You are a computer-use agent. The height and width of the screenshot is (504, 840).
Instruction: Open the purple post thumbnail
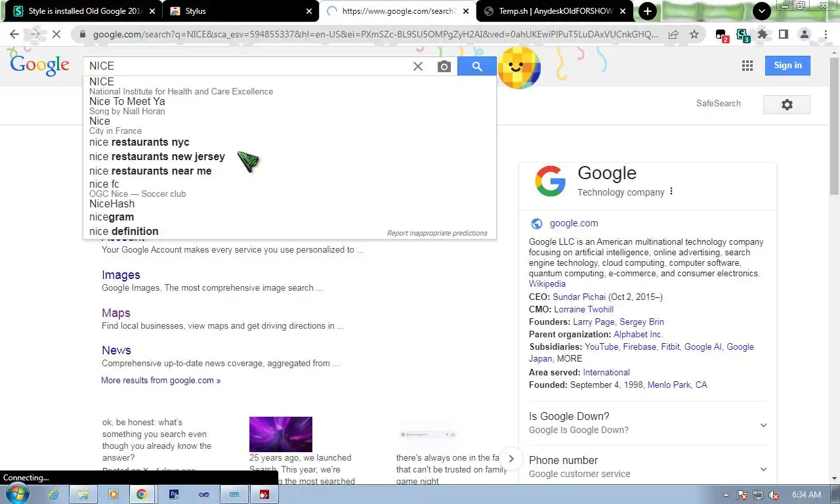click(281, 434)
